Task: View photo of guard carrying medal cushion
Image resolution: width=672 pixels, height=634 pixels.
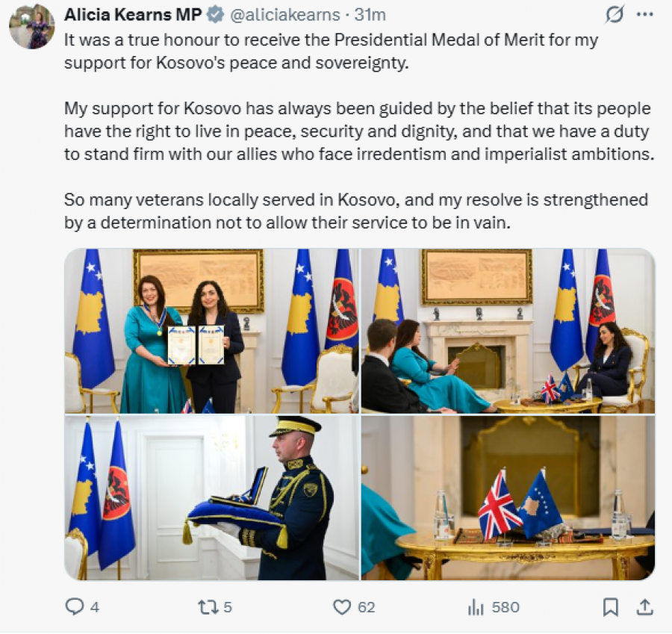Action: pyautogui.click(x=211, y=498)
